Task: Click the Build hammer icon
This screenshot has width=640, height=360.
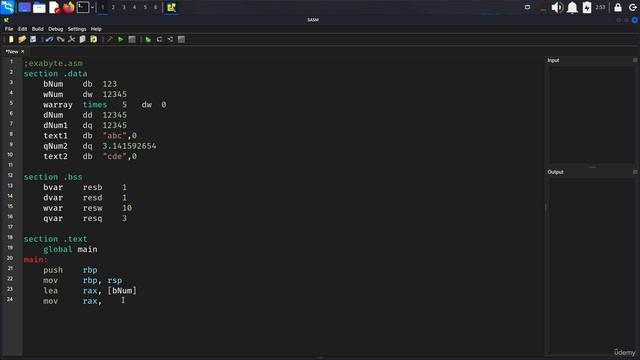Action: coord(109,40)
